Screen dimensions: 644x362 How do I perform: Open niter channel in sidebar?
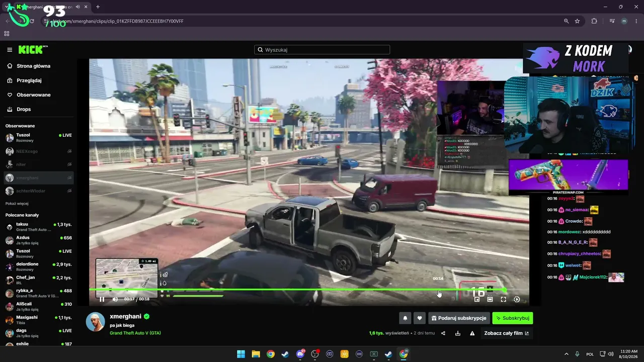[x=39, y=164]
